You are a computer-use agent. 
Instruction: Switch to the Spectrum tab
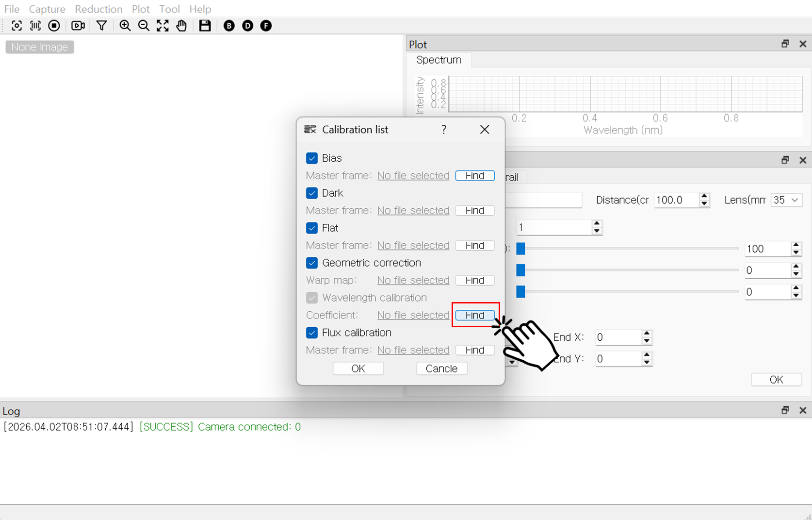[438, 60]
